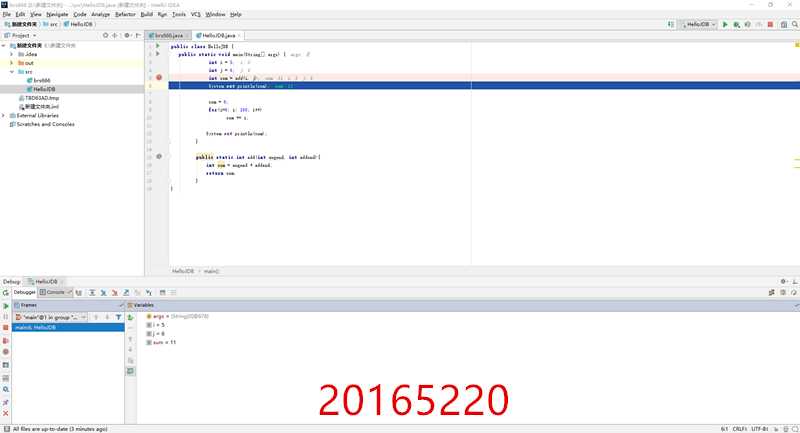The image size is (800, 433).
Task: Click yellow warning marker on editor error stripe
Action: point(797,46)
